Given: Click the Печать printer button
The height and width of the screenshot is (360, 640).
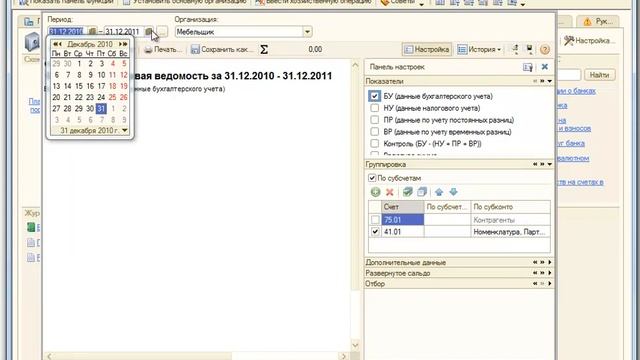Looking at the screenshot, I should 162,49.
